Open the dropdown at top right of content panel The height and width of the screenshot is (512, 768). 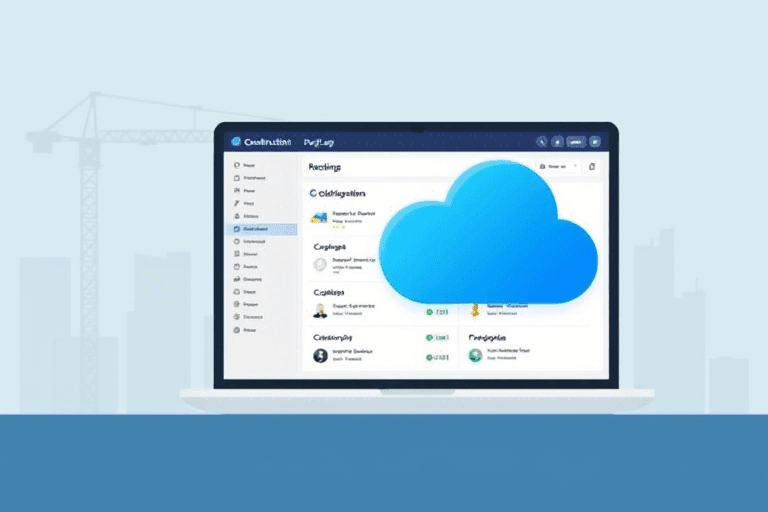click(x=555, y=166)
